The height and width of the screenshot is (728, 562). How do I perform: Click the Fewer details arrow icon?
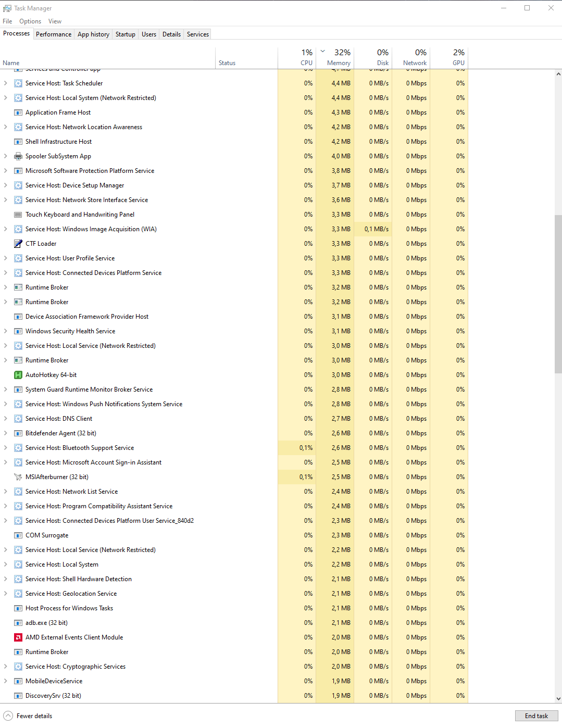tap(8, 716)
